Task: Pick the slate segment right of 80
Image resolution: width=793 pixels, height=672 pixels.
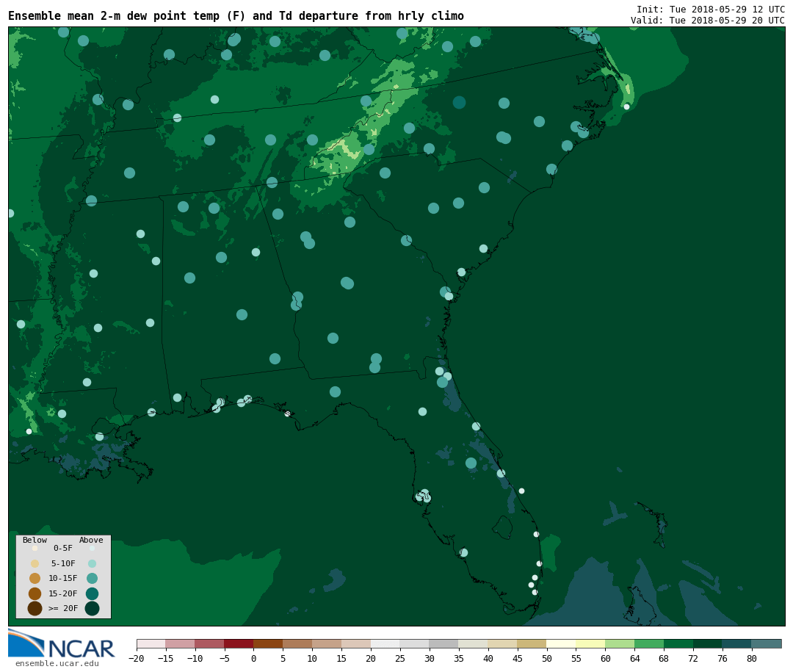Action: tap(767, 643)
